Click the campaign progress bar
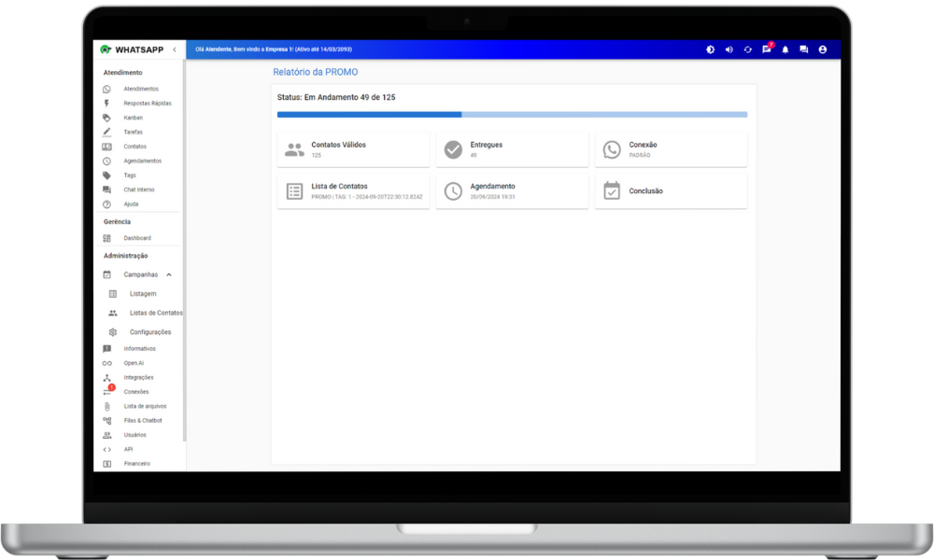This screenshot has height=560, width=934. 512,115
